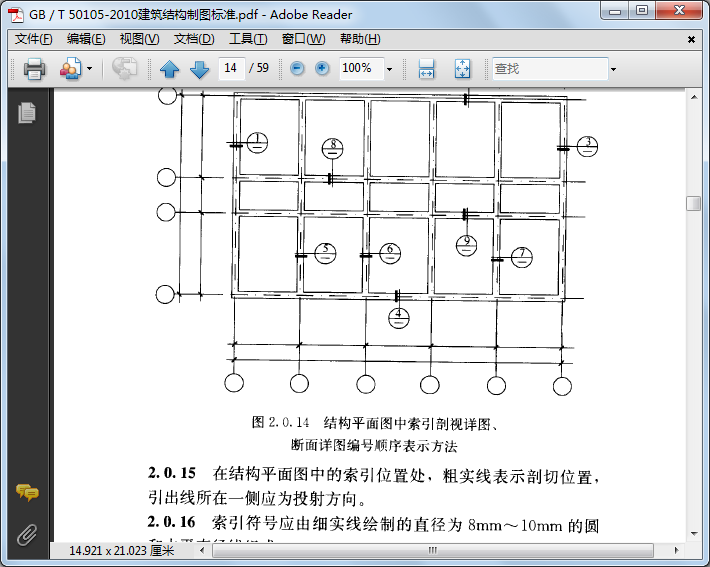
Task: Click detail index circle number 8
Action: [x=332, y=149]
